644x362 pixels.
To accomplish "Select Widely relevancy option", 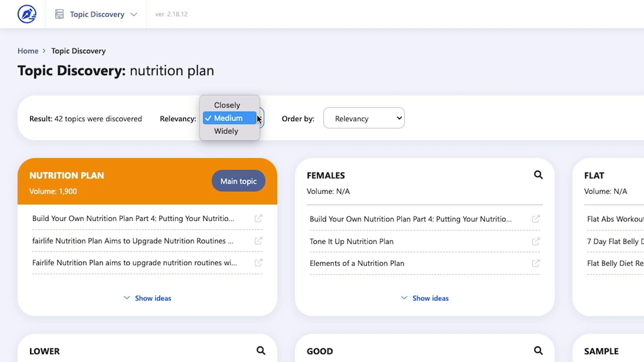I will pos(226,131).
